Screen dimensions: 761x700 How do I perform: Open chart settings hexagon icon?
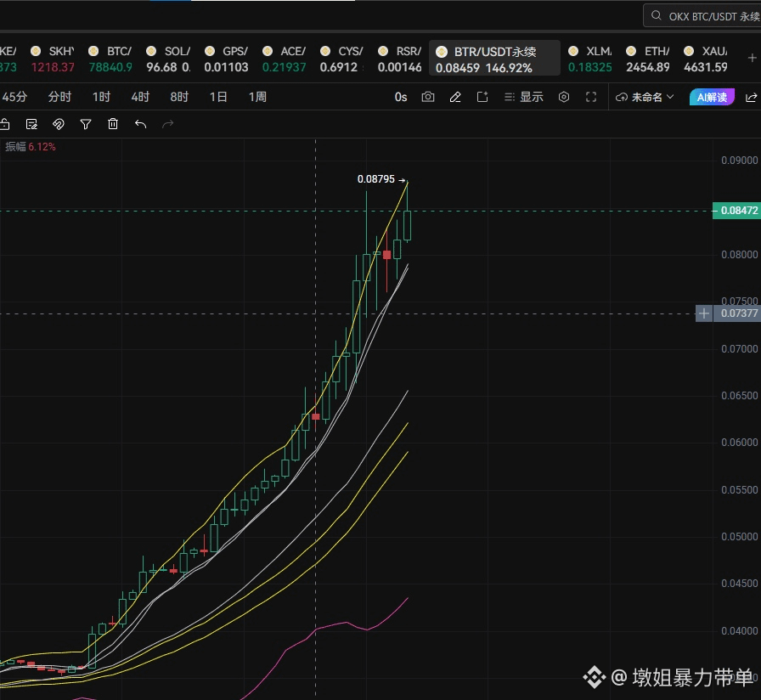[563, 97]
